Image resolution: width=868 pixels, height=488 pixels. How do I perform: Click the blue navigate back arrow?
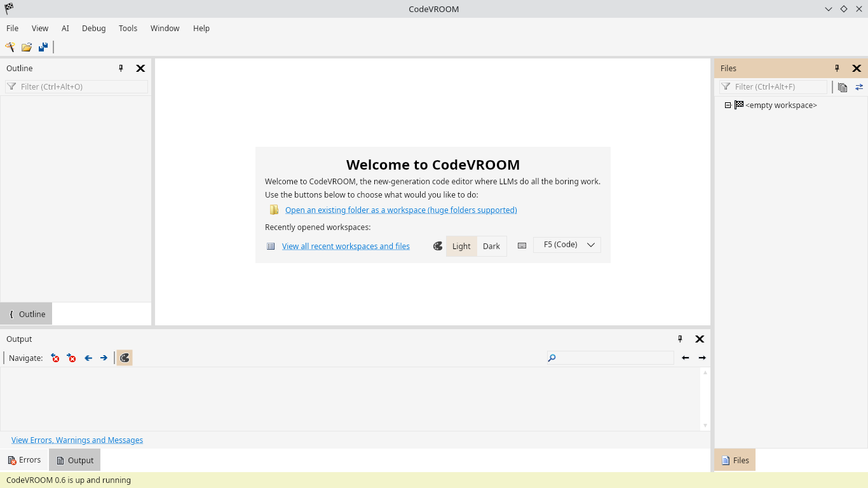click(x=88, y=358)
